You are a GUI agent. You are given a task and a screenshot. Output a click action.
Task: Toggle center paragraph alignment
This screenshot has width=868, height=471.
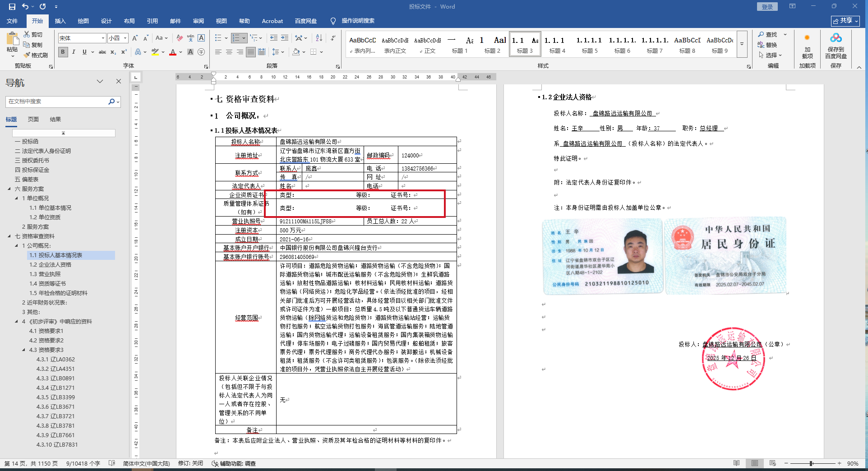(x=229, y=52)
